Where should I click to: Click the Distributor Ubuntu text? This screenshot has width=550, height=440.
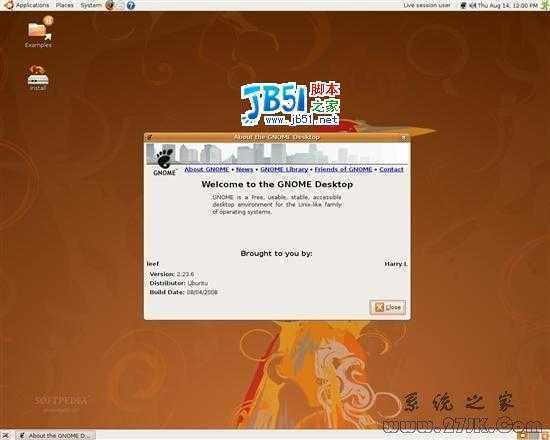(179, 283)
